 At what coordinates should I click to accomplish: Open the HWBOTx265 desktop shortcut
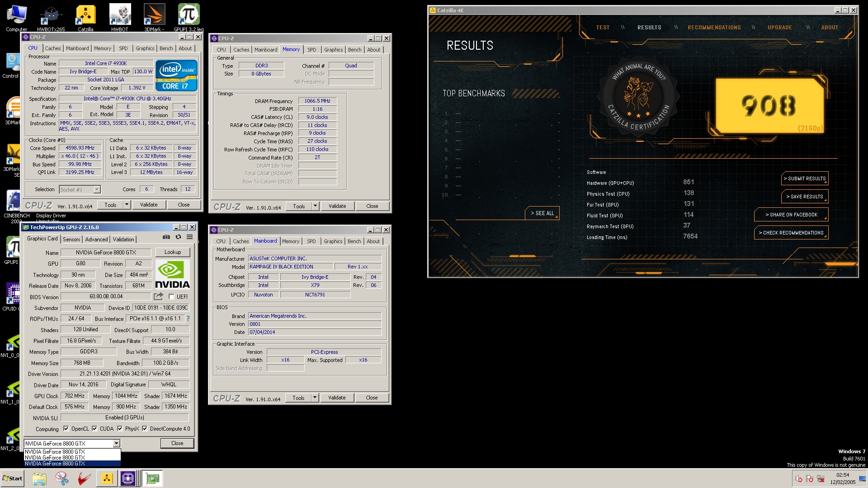(x=51, y=18)
